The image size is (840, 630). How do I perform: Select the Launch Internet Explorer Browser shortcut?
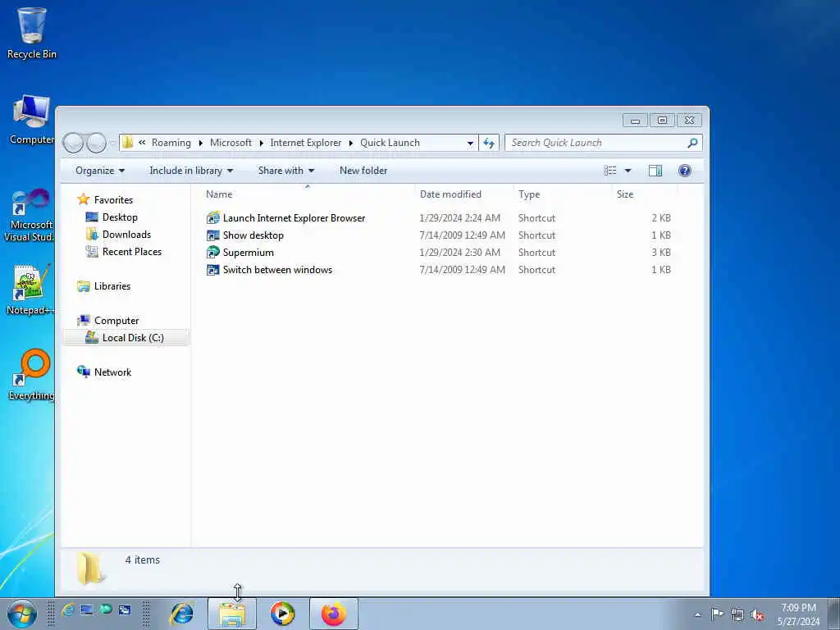pos(286,218)
